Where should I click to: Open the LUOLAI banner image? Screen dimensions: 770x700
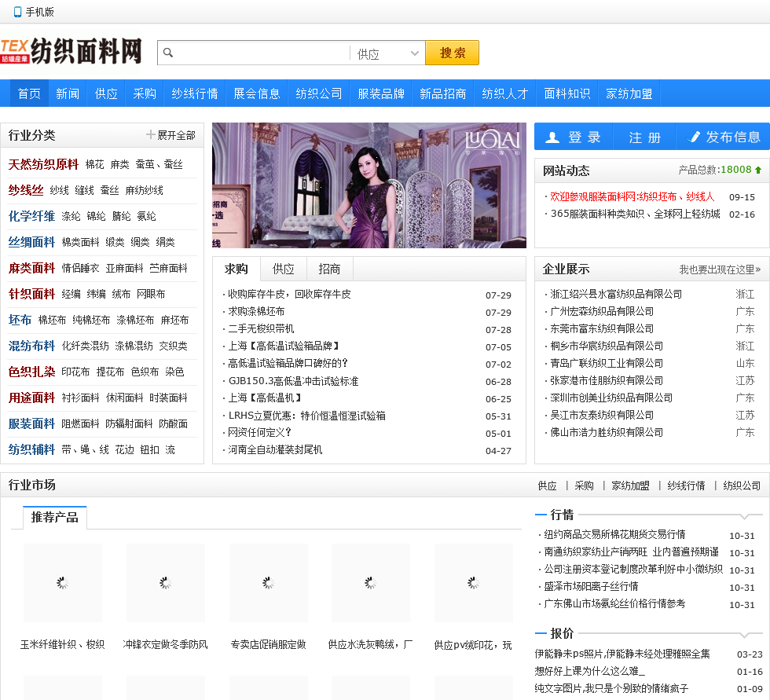368,185
